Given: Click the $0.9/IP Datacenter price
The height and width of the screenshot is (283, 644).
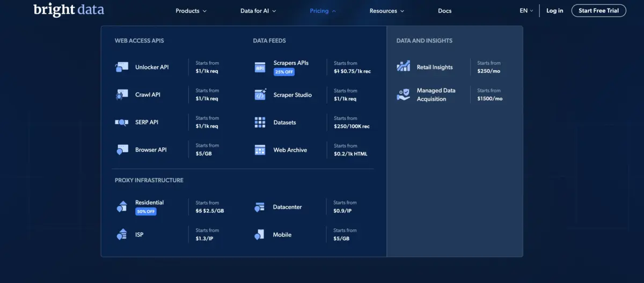Looking at the screenshot, I should click(342, 211).
